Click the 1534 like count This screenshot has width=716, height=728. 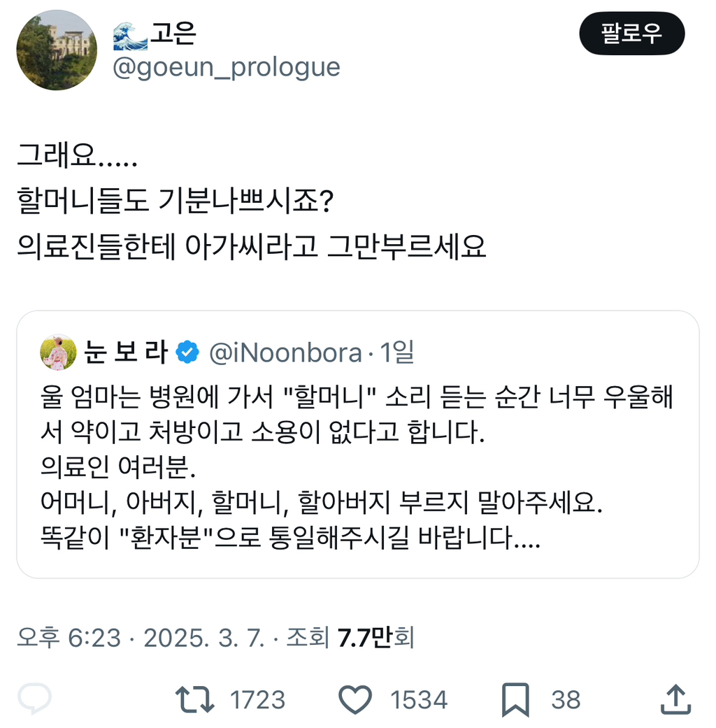(419, 699)
